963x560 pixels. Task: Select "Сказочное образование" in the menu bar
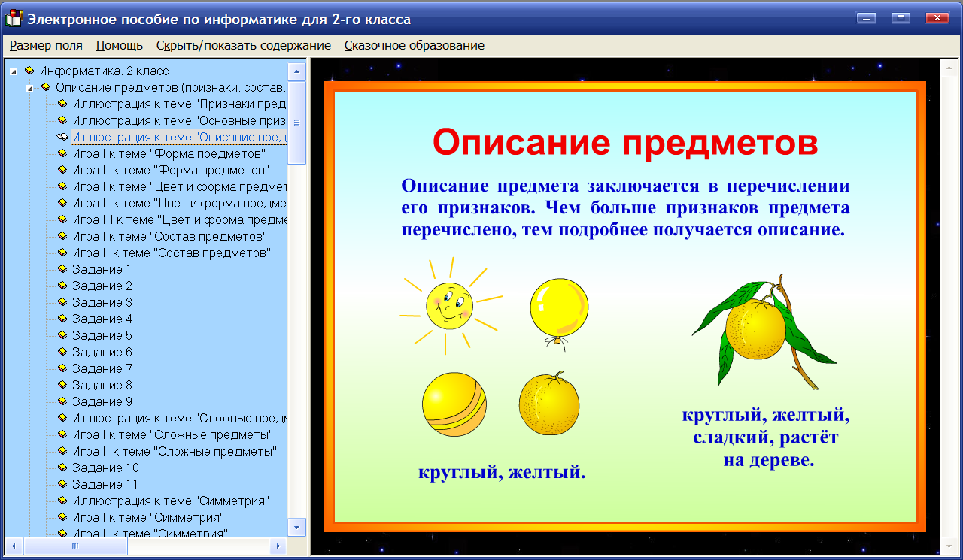(x=413, y=45)
